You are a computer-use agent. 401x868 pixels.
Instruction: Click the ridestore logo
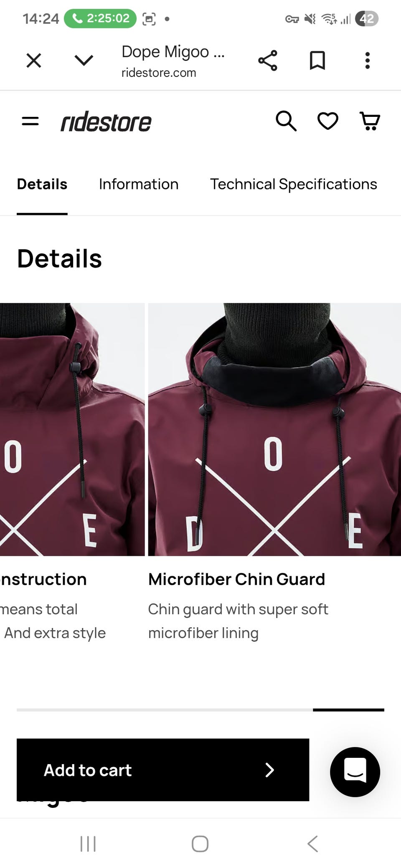tap(106, 122)
